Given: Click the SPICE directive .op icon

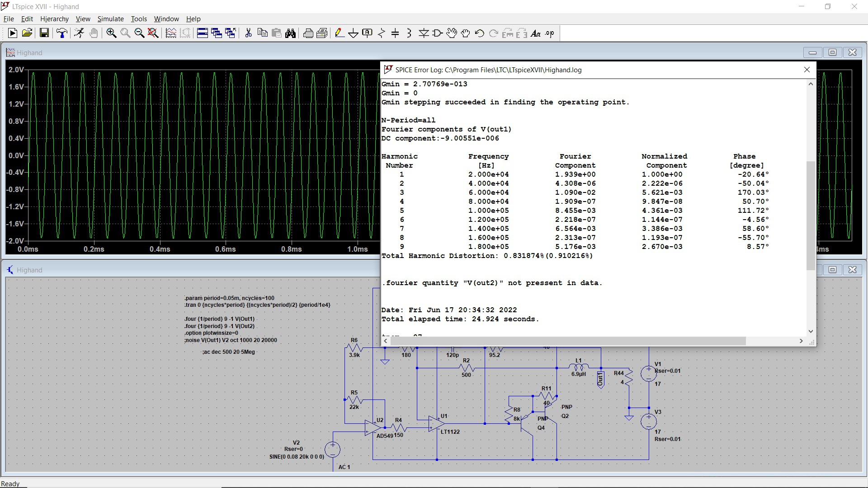Looking at the screenshot, I should (x=550, y=33).
